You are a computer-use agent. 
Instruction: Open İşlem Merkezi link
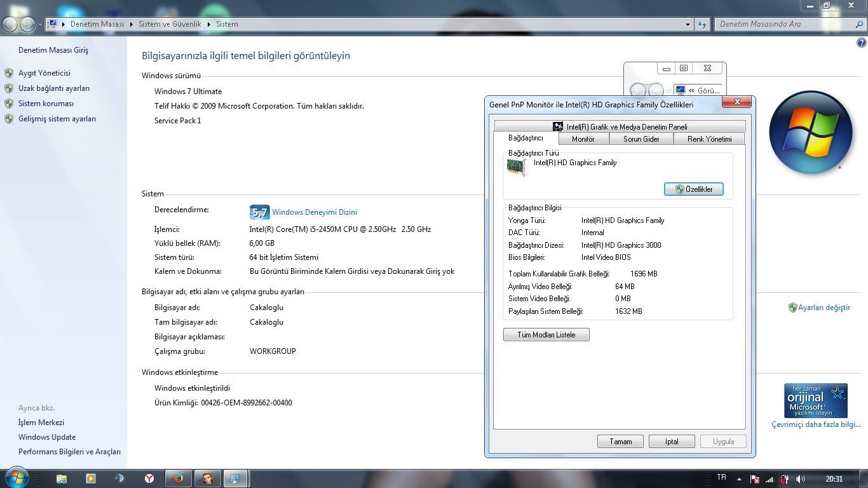tap(41, 423)
